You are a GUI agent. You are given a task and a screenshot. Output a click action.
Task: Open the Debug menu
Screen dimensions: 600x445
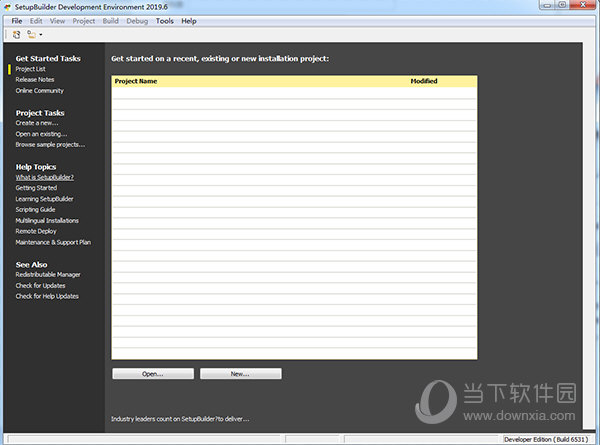click(137, 21)
